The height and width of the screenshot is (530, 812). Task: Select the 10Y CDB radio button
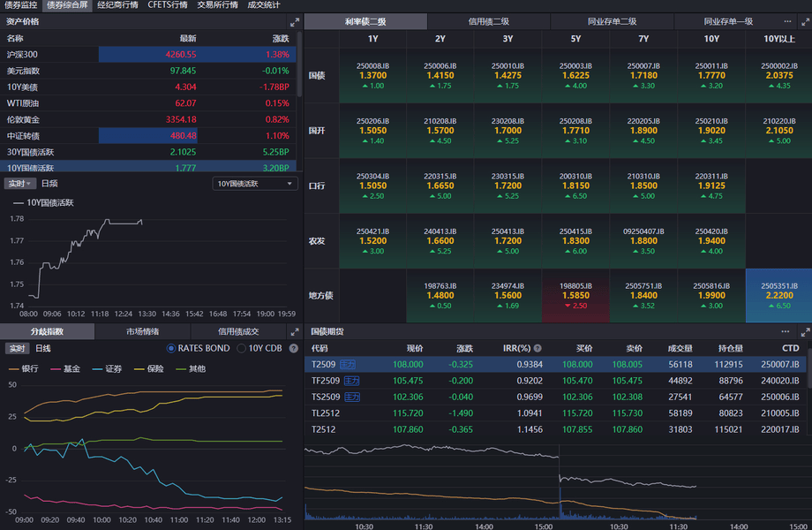242,348
